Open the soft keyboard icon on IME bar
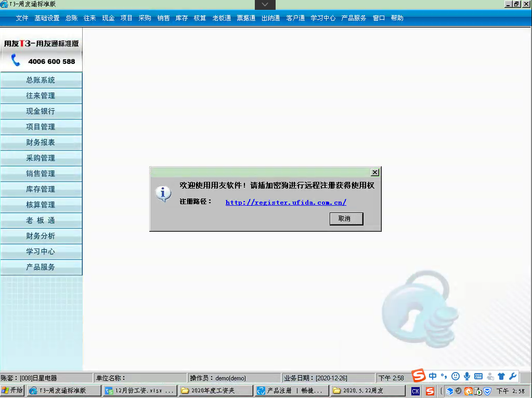 (478, 376)
